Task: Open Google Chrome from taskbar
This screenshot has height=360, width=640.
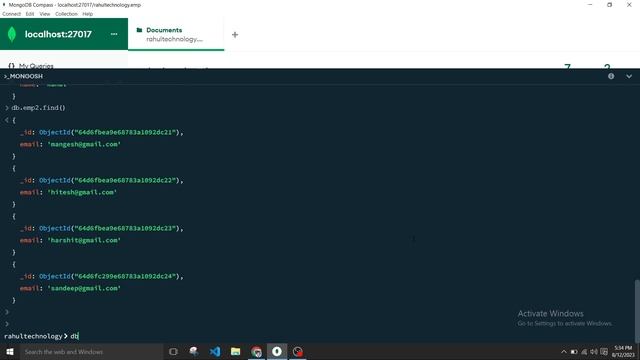Action: [256, 351]
